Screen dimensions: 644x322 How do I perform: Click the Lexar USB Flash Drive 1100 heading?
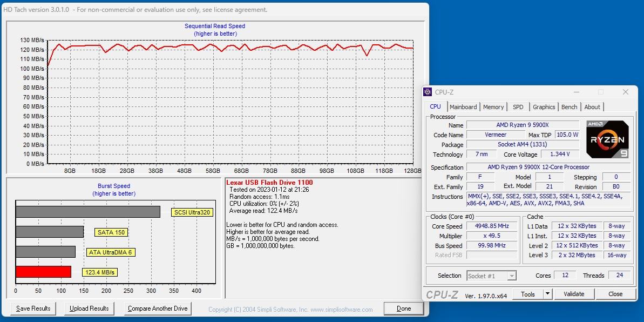pos(269,182)
